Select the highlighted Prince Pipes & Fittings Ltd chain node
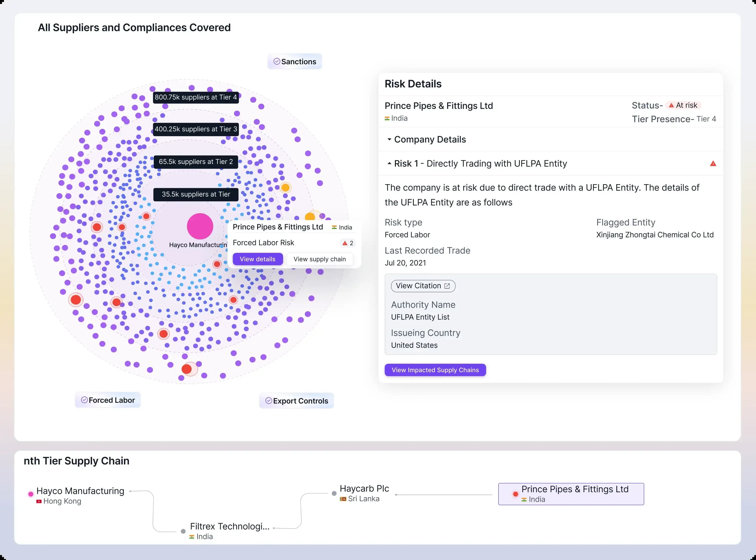 point(571,494)
